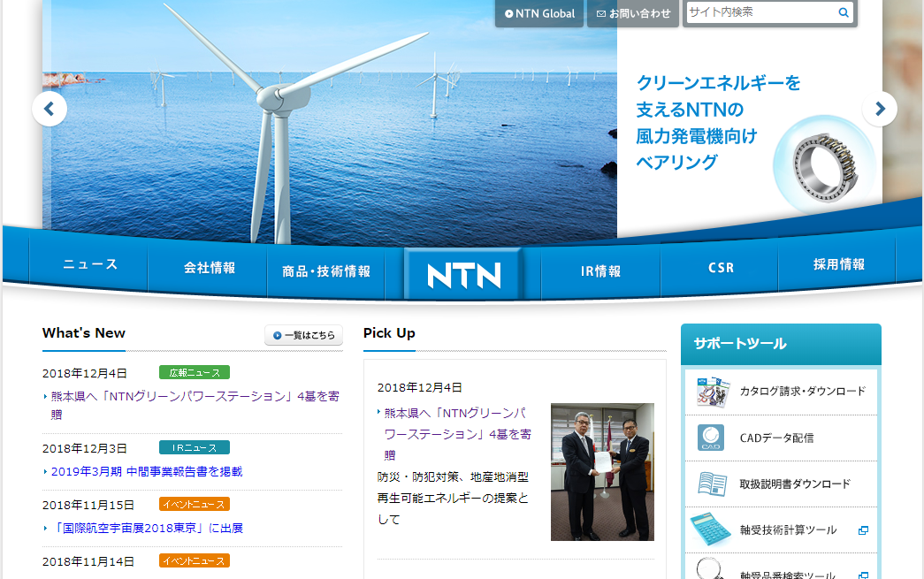Screen dimensions: 924x579
Task: Click external link icon beside 軸受技術計算ツール
Action: pos(863,530)
